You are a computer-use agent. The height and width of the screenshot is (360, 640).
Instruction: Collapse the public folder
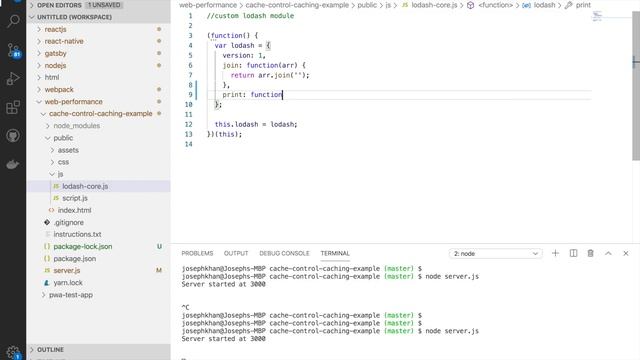63,138
